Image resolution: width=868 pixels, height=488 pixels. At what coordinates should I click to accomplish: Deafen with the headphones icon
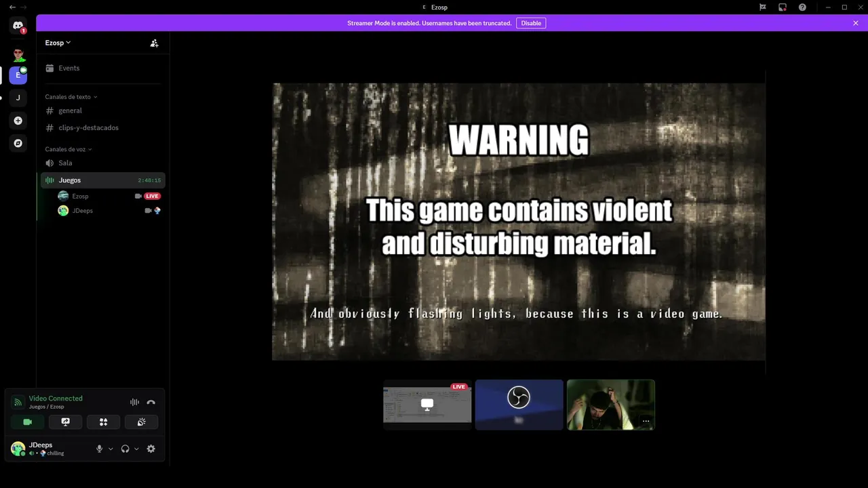125,449
